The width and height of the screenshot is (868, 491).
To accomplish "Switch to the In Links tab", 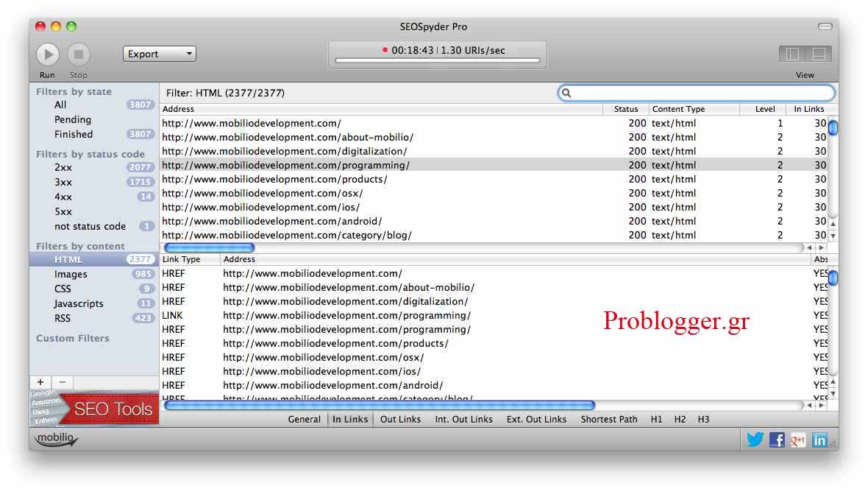I will (350, 420).
